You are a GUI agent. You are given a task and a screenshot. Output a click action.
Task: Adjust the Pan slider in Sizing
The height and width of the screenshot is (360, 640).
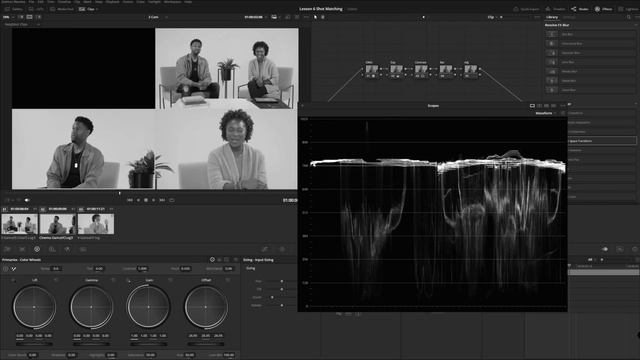282,281
